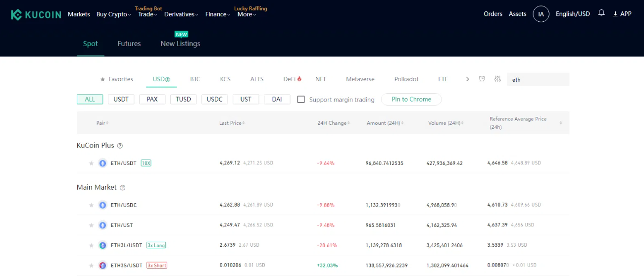Click the ETH/UST coin icon
The width and height of the screenshot is (644, 276).
click(x=102, y=225)
